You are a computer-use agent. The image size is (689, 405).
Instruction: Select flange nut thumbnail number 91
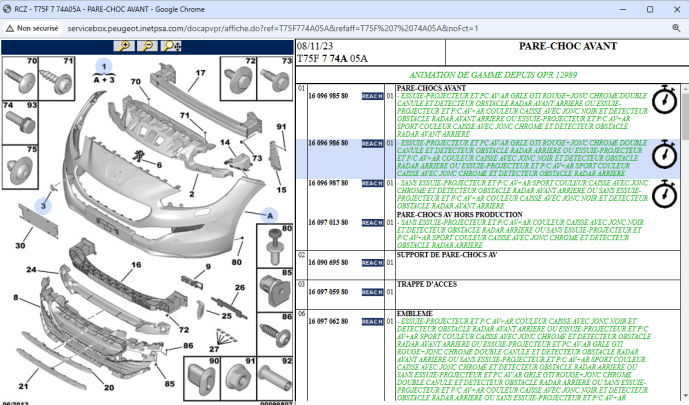pos(239,378)
